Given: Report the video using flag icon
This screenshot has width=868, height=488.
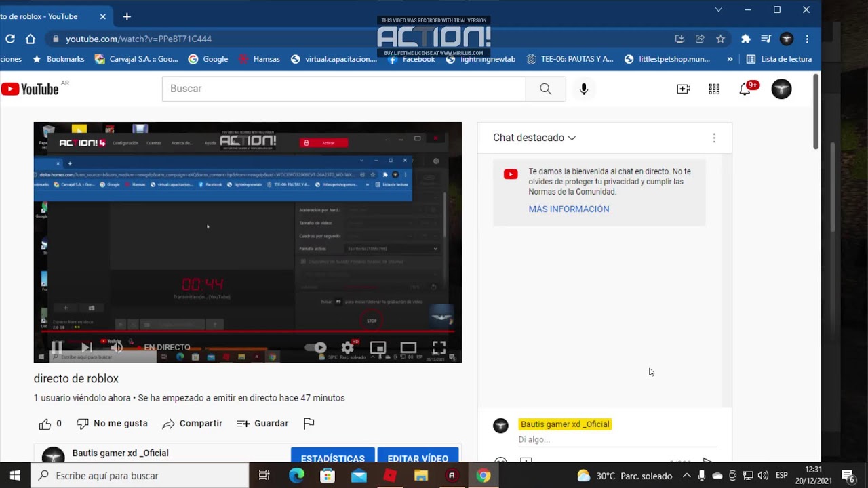Looking at the screenshot, I should pos(309,424).
